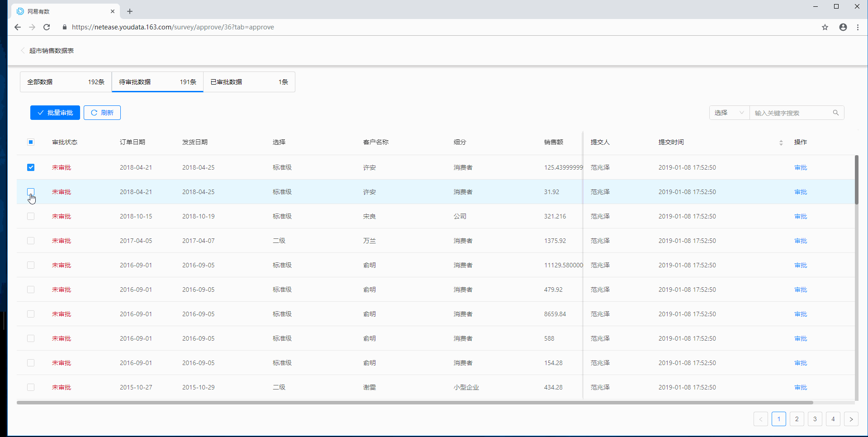Check the row with sales 8659.84
Screen dimensions: 868x437
point(31,314)
